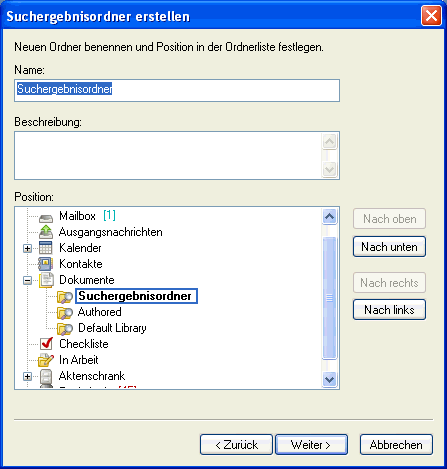Click the Default Library search folder icon
447x469 pixels.
[x=65, y=328]
